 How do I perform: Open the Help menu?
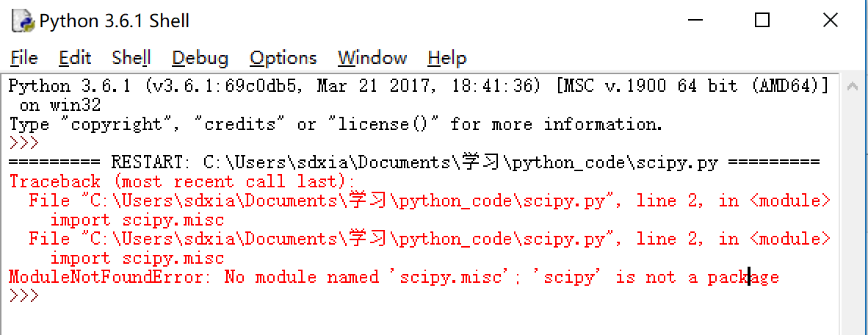[446, 58]
